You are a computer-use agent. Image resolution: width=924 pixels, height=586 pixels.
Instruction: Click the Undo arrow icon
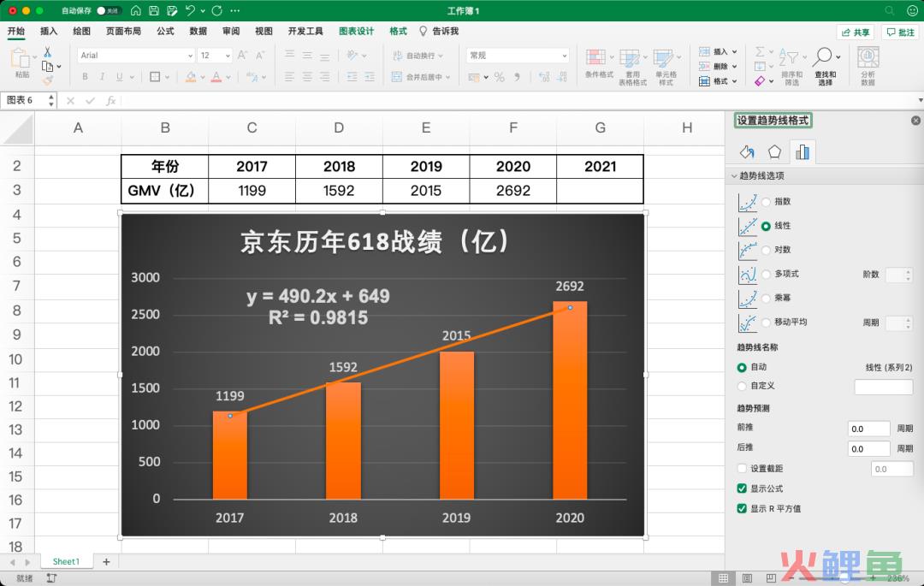(190, 10)
